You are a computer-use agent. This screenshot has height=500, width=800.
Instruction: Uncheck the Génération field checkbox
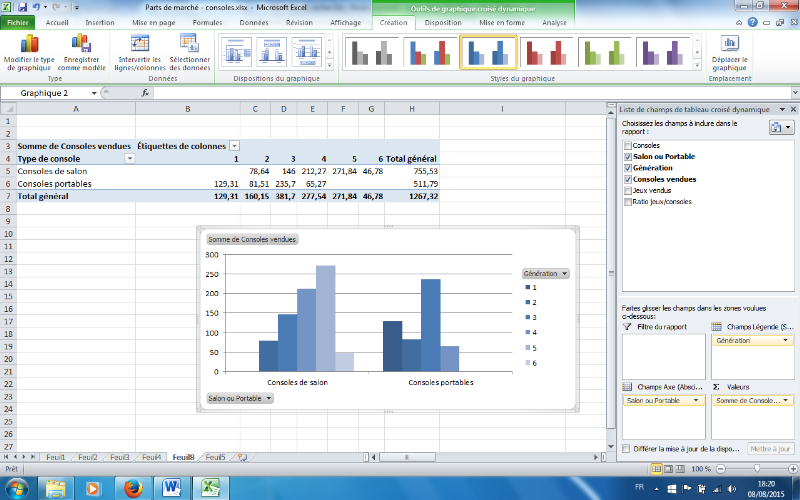(626, 168)
